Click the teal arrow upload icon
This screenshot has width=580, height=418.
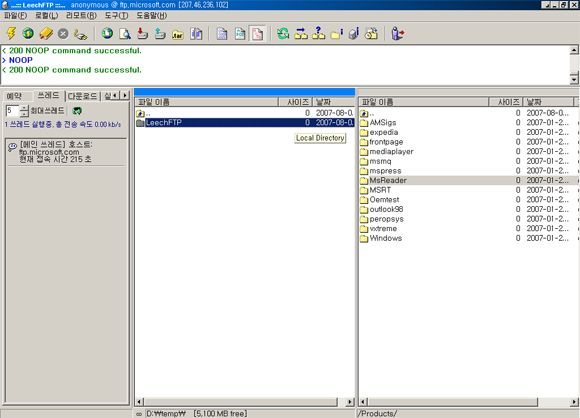pyautogui.click(x=160, y=33)
